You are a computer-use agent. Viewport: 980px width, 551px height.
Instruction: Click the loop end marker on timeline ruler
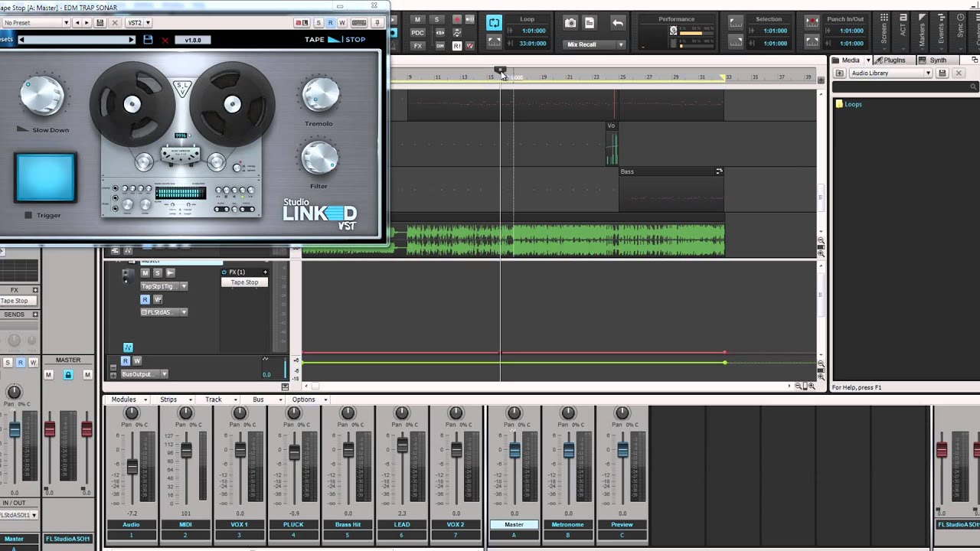tap(724, 77)
